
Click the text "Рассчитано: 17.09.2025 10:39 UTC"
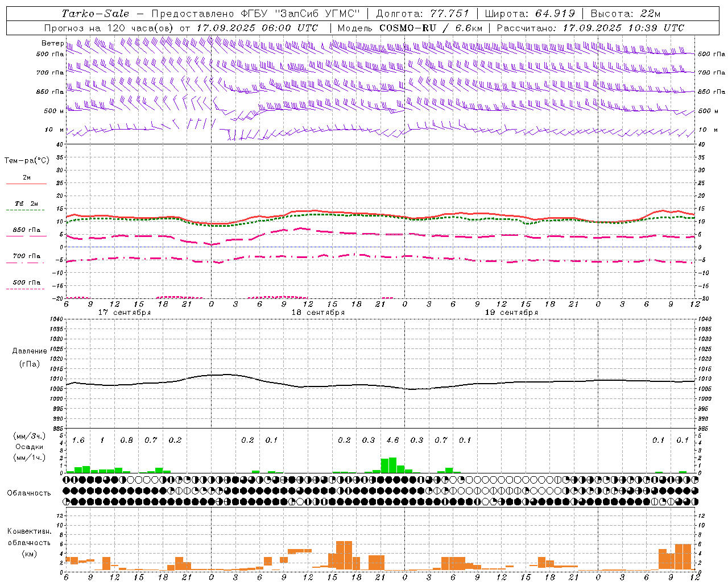[x=590, y=28]
